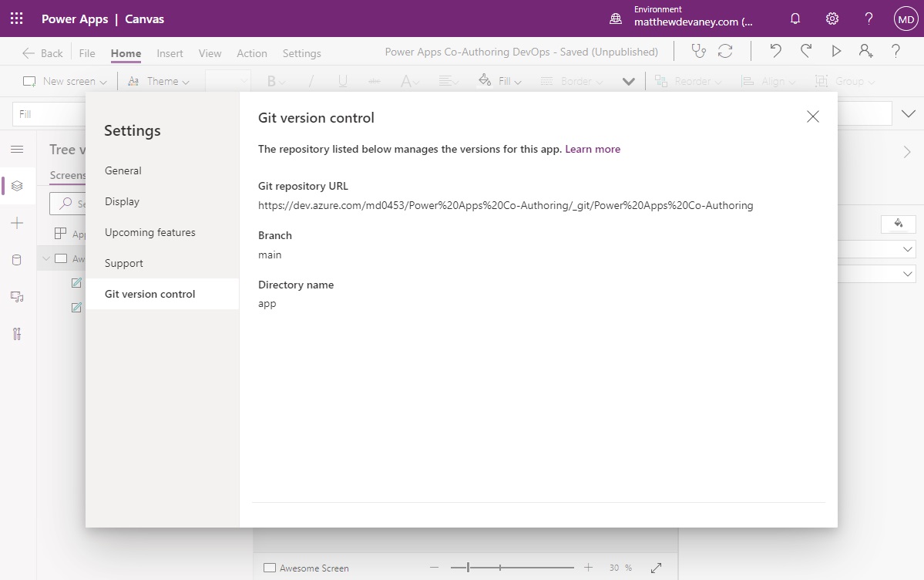
Task: Open notifications with the bell icon
Action: [795, 19]
